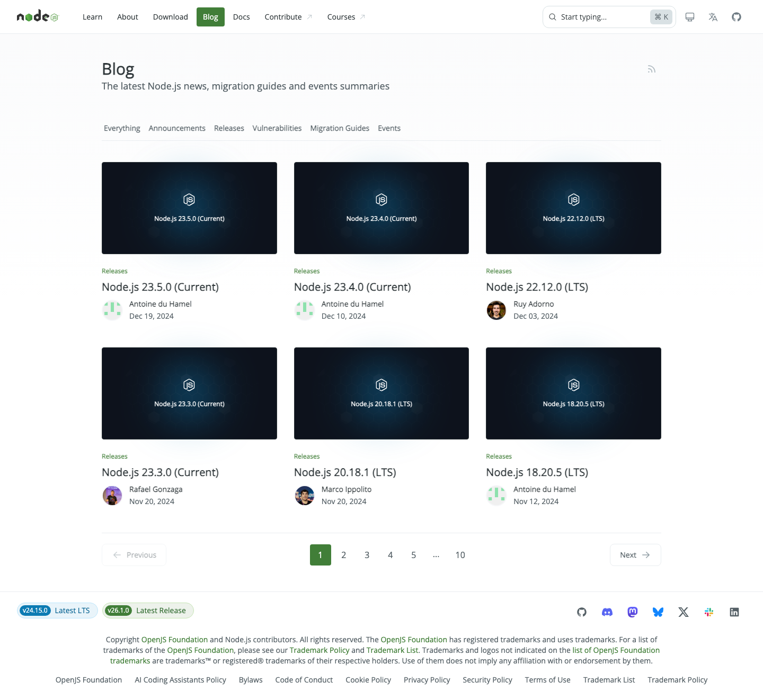Open the Node.js 23.3.0 thumbnail image
Screen dimensions: 763x700
click(189, 393)
